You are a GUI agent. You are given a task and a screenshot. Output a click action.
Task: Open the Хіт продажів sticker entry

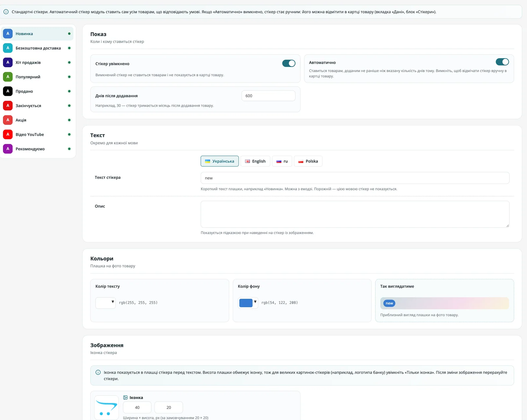click(x=37, y=62)
